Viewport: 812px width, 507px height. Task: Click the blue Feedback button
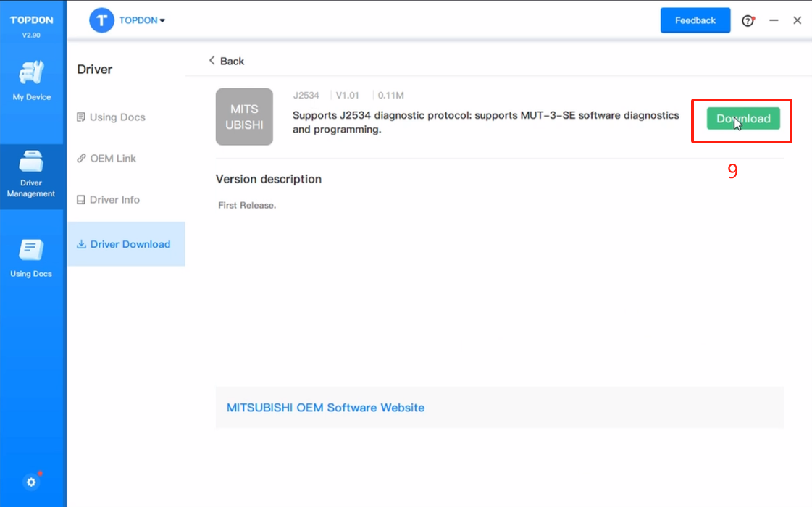[x=695, y=20]
